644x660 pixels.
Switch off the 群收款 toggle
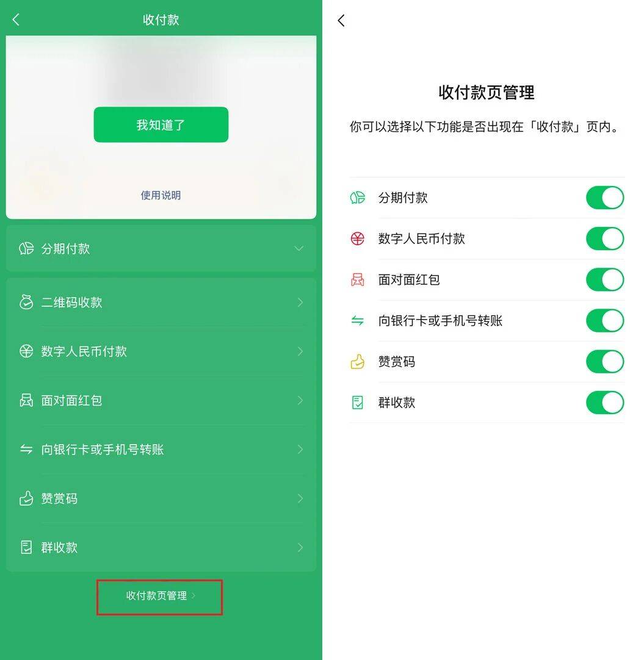point(605,403)
